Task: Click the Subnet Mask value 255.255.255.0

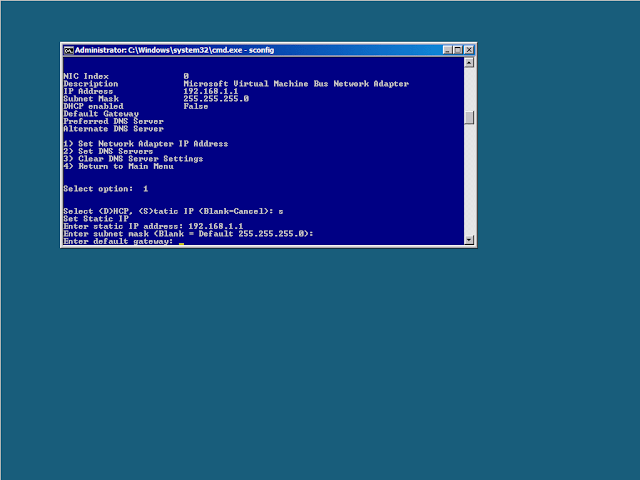Action: click(216, 98)
